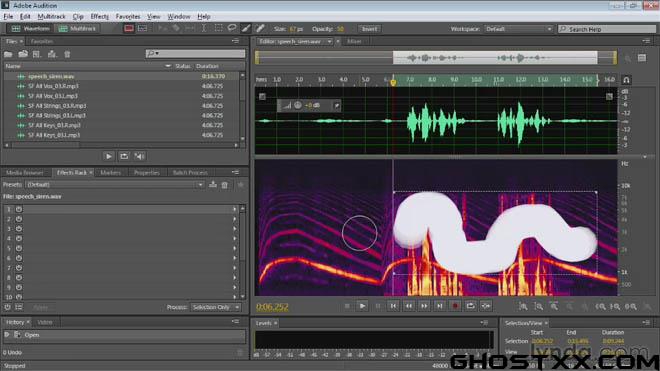Click Import file icon in Files panel
This screenshot has height=371, width=660.
pyautogui.click(x=23, y=54)
